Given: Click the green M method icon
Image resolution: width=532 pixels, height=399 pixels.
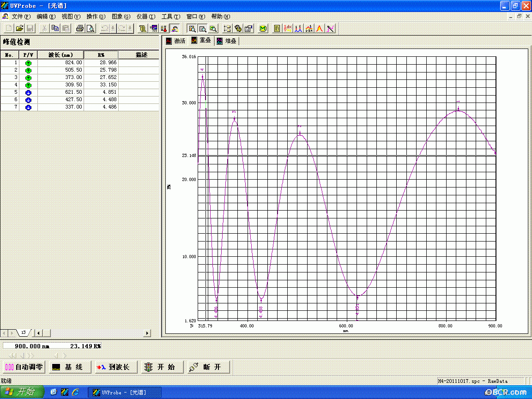Looking at the screenshot, I should (263, 29).
